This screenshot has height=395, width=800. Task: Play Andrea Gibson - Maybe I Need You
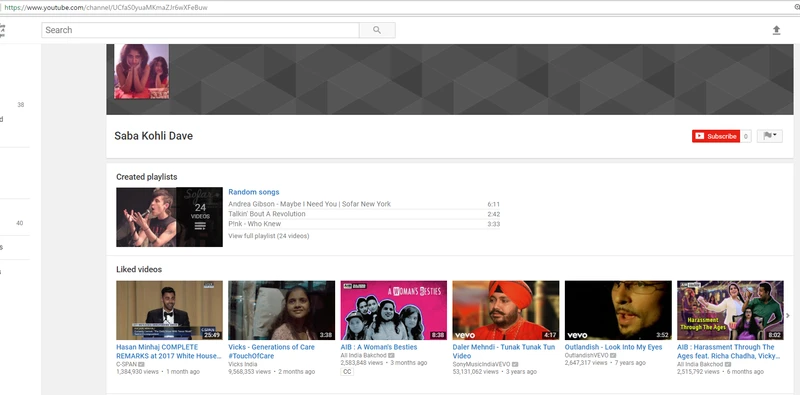tap(310, 204)
